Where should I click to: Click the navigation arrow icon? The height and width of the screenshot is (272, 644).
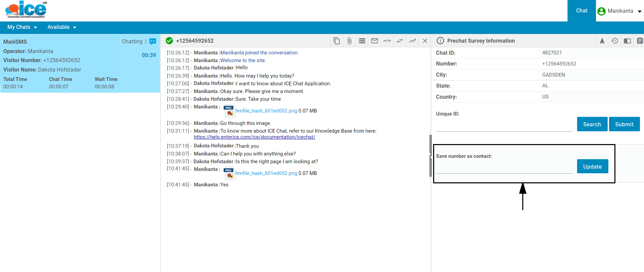click(602, 41)
